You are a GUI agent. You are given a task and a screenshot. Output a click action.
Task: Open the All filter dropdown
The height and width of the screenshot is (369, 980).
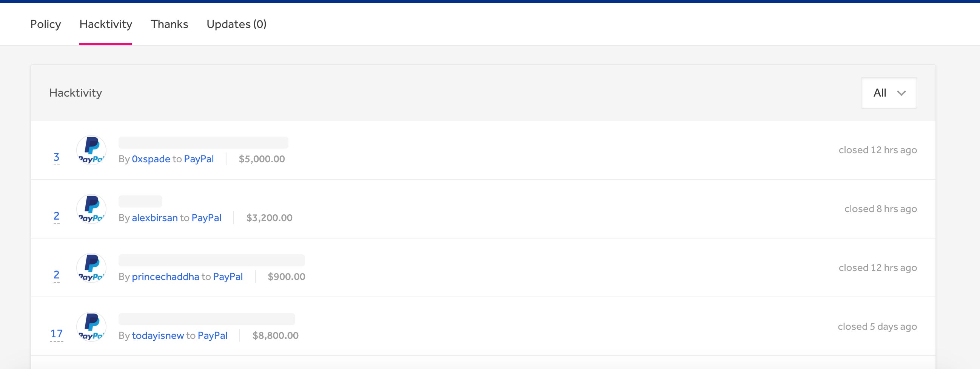889,93
